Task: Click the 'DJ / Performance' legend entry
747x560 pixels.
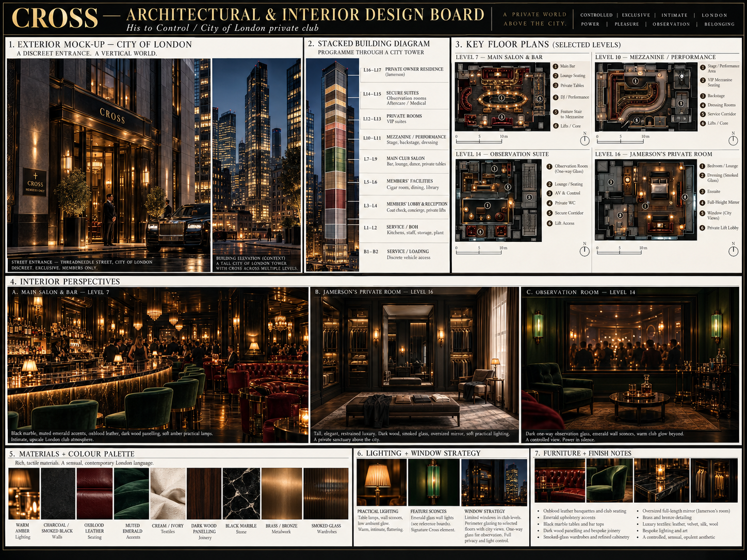Action: point(571,97)
